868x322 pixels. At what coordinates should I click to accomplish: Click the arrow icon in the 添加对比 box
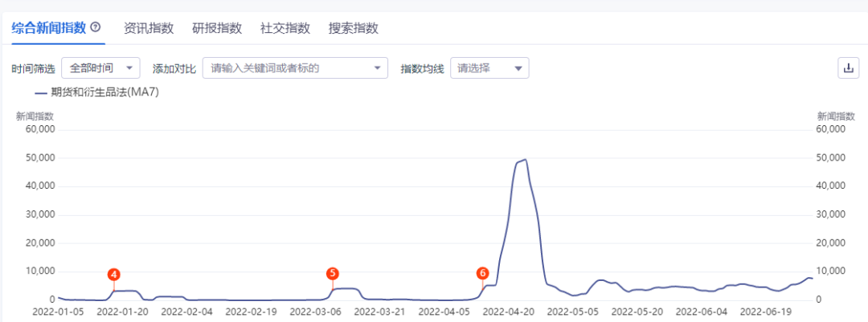(378, 68)
